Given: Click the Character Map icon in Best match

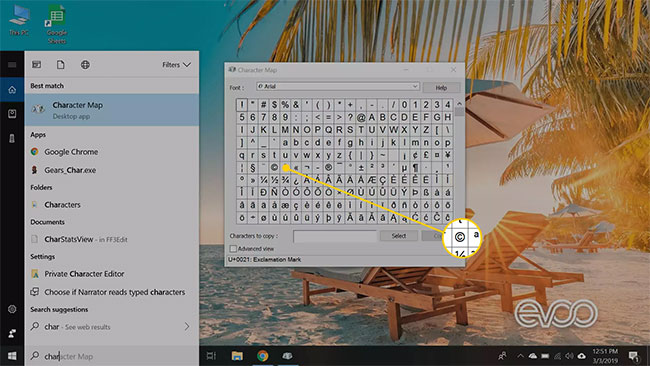Looking at the screenshot, I should [x=38, y=109].
